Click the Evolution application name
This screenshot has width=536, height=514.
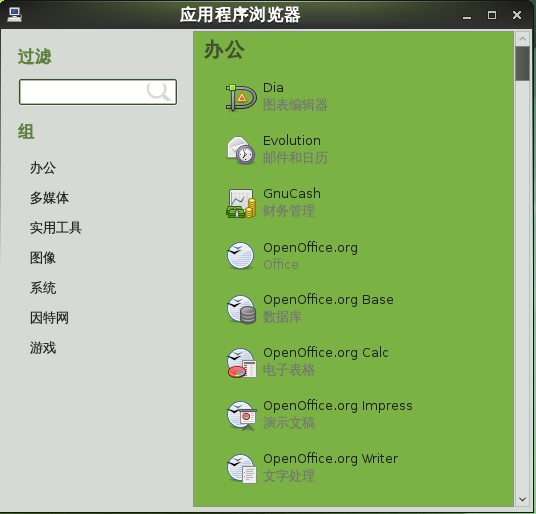pyautogui.click(x=292, y=141)
